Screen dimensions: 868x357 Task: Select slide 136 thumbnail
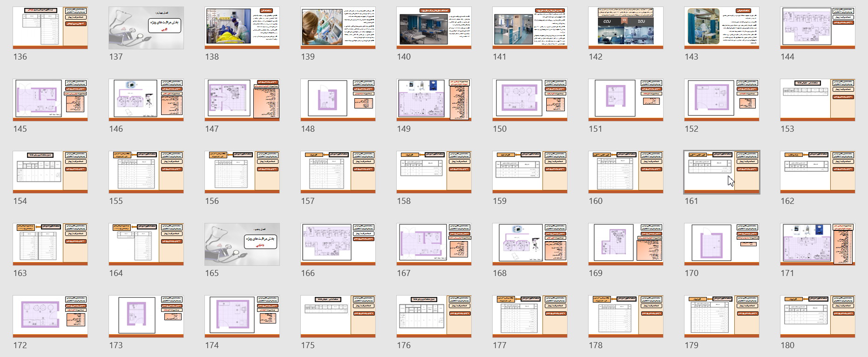[50, 28]
